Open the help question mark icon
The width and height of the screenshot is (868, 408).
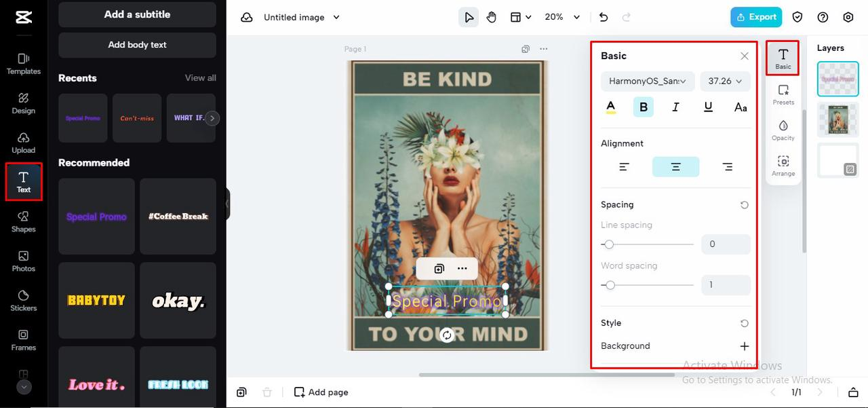(x=823, y=17)
